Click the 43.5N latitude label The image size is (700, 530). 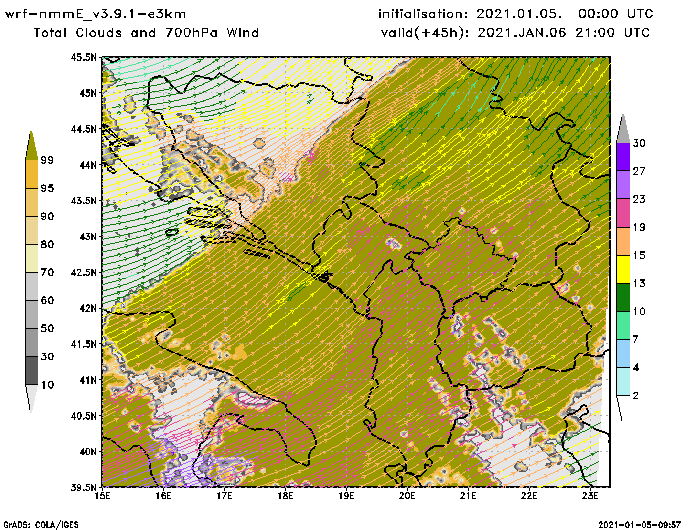[83, 200]
